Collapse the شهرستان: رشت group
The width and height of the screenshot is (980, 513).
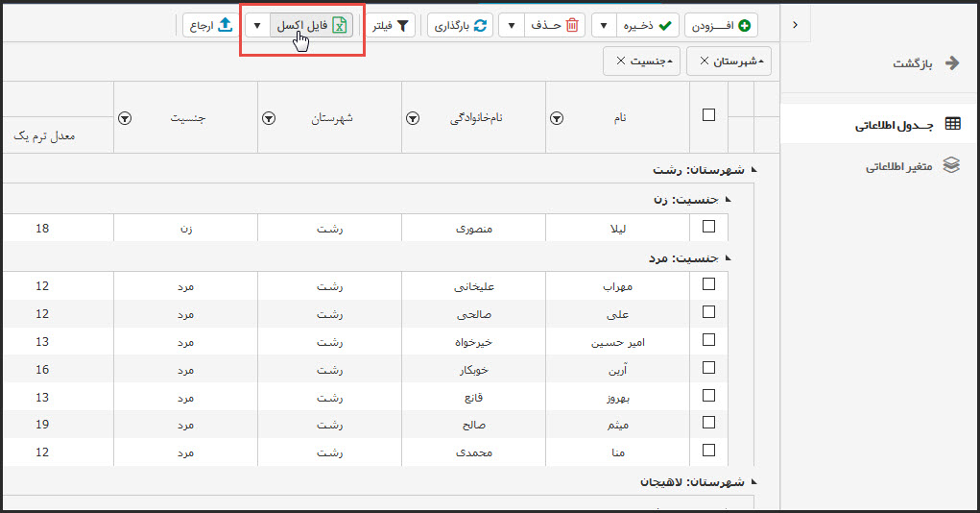(753, 169)
